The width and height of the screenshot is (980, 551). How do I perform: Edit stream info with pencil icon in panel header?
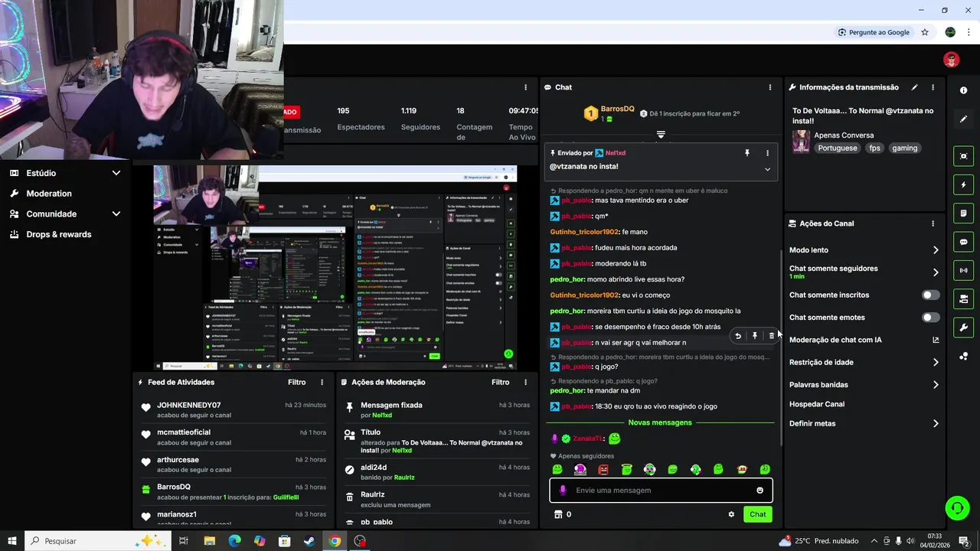(914, 87)
